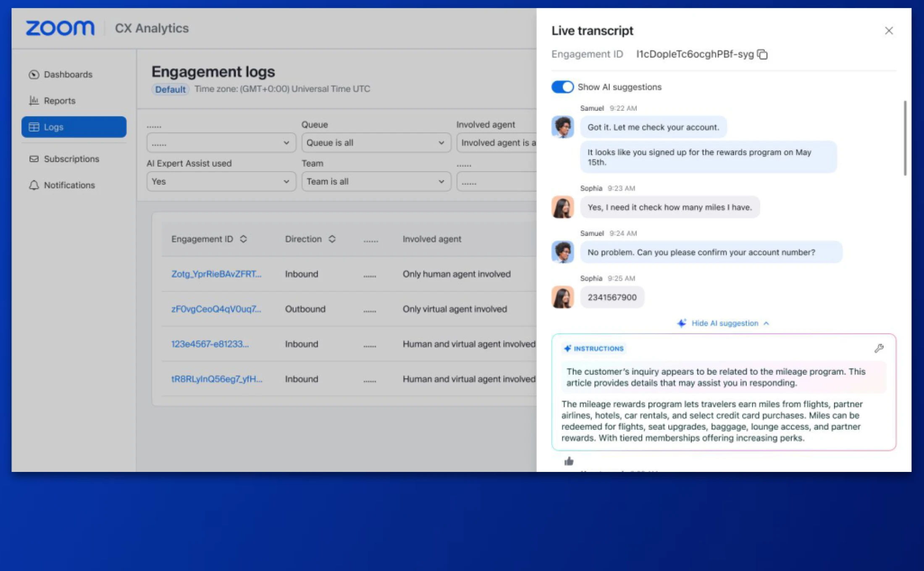Open the Team is all dropdown
The image size is (924, 571).
click(x=376, y=181)
